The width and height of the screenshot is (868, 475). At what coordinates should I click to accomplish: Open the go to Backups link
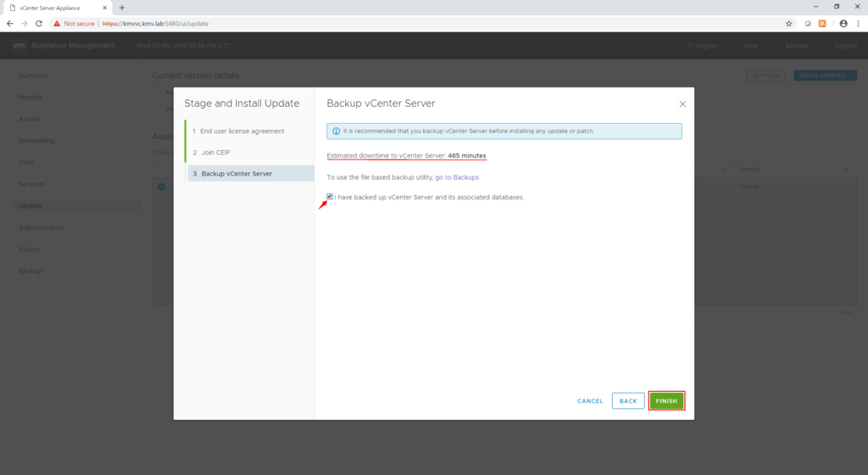pyautogui.click(x=457, y=177)
